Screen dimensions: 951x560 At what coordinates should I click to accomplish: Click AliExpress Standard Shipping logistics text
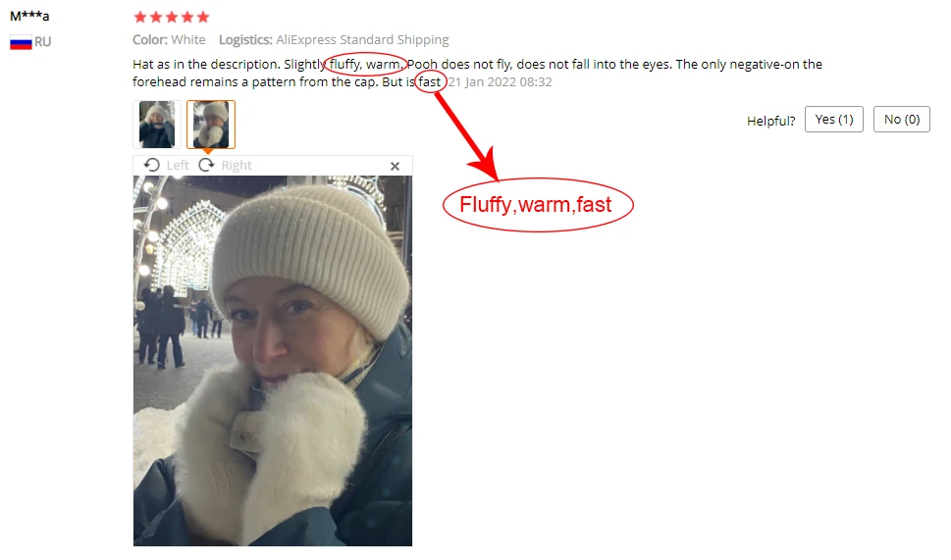coord(362,40)
